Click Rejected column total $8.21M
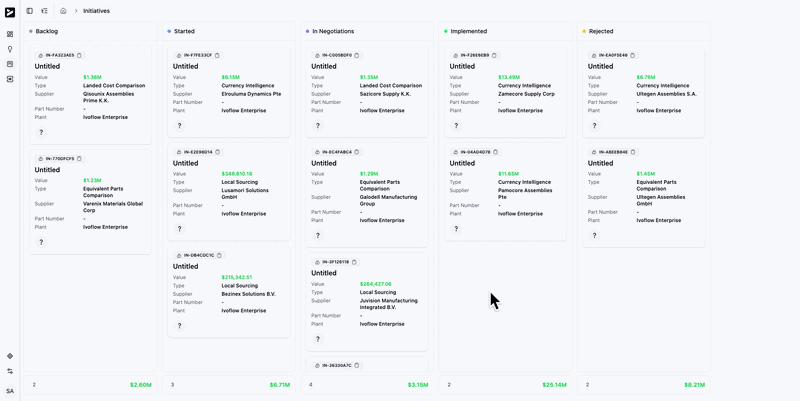Viewport: 800px width, 401px height. tap(694, 385)
